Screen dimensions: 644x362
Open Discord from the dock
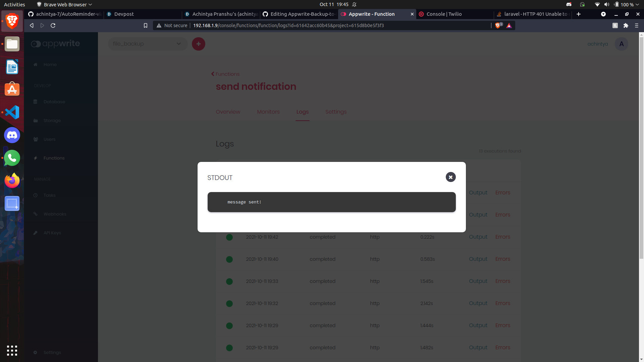(12, 135)
